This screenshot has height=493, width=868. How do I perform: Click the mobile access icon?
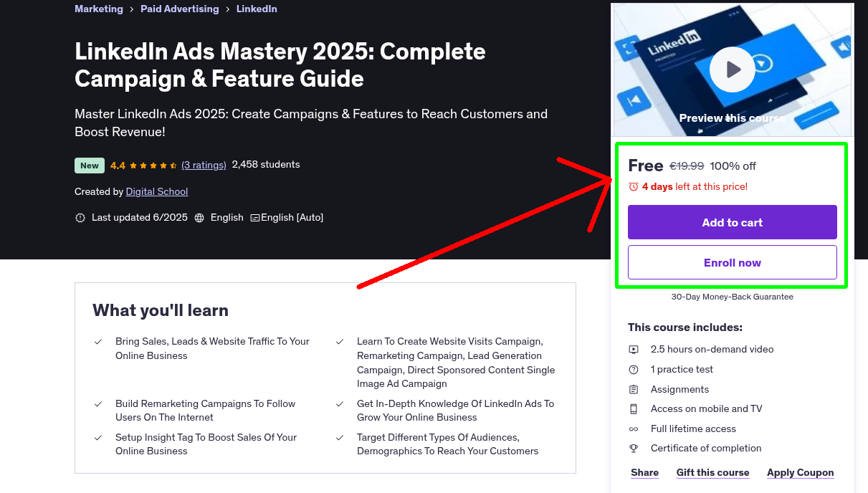tap(634, 409)
